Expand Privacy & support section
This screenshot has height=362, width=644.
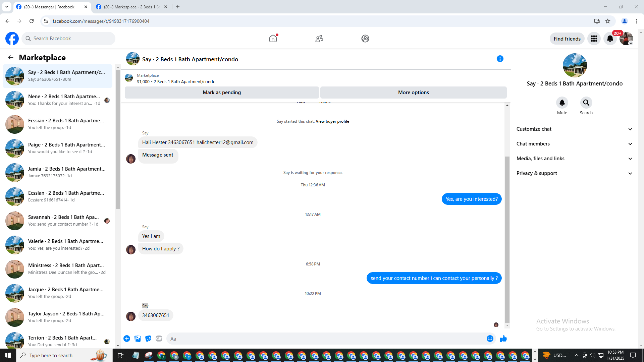575,173
